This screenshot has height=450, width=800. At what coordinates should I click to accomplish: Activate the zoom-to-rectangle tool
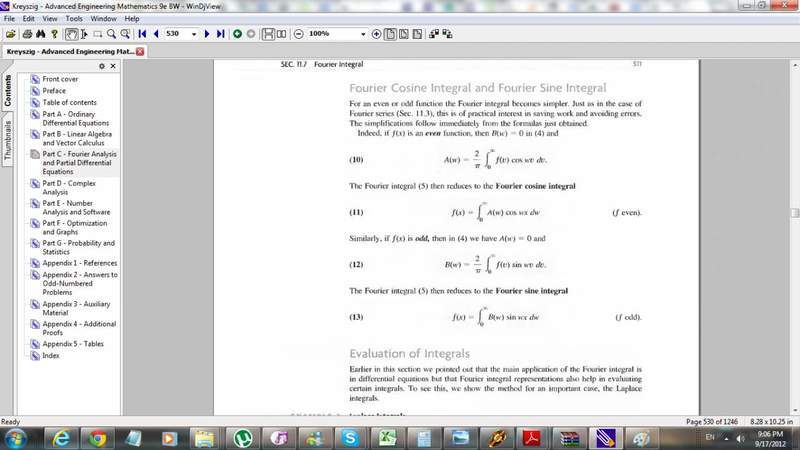[x=125, y=34]
